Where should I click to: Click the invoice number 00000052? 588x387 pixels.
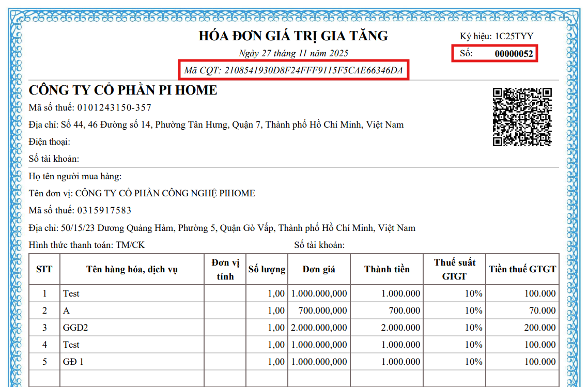514,54
